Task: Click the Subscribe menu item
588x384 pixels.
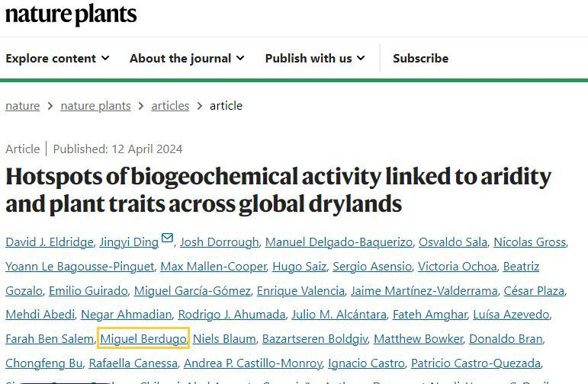Action: coord(420,58)
